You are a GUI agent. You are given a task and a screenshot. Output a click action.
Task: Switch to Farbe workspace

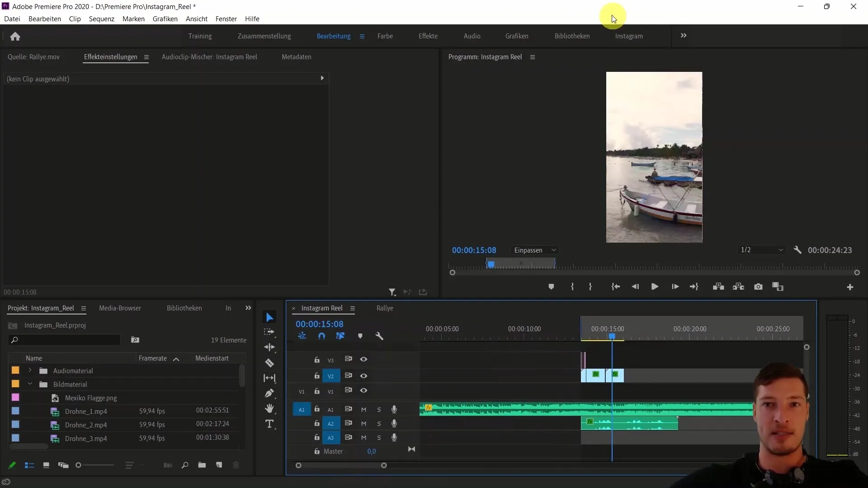pyautogui.click(x=385, y=36)
